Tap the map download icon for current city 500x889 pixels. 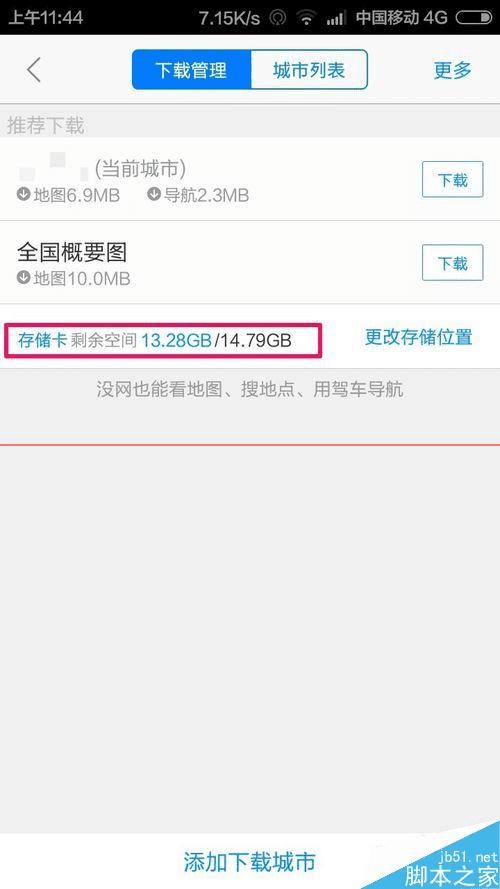[x=23, y=196]
